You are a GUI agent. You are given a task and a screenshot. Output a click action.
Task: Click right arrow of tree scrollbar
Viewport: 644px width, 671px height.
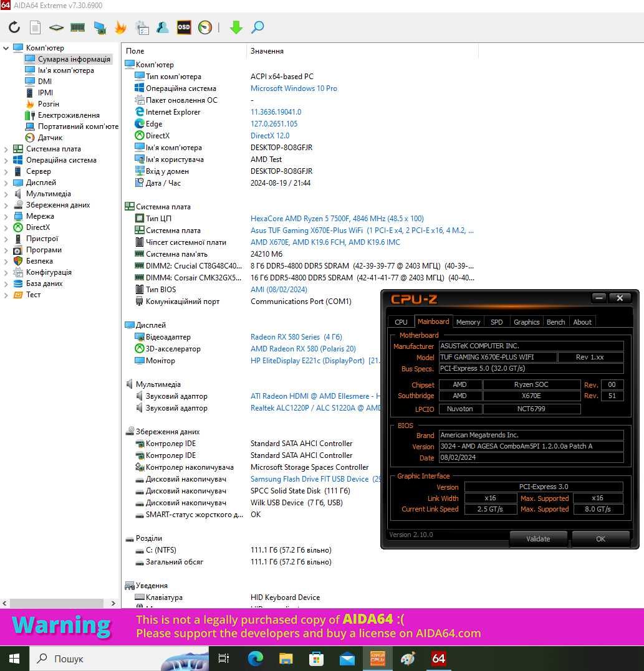point(113,603)
